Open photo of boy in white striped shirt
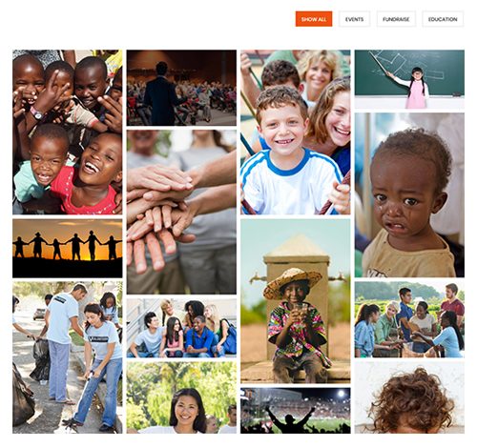 (296, 132)
